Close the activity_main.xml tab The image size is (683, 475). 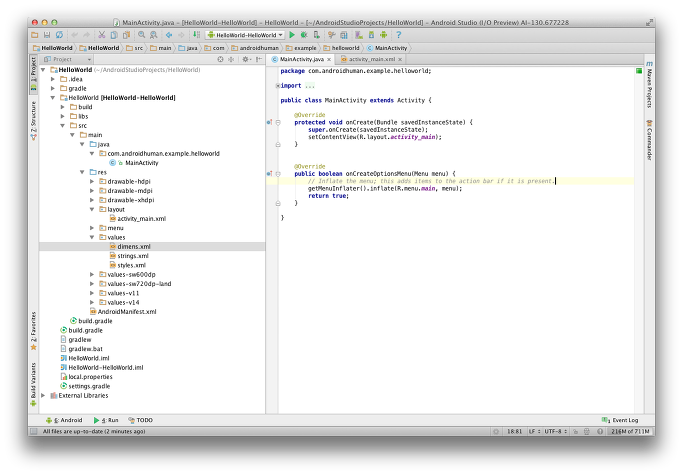pos(400,60)
